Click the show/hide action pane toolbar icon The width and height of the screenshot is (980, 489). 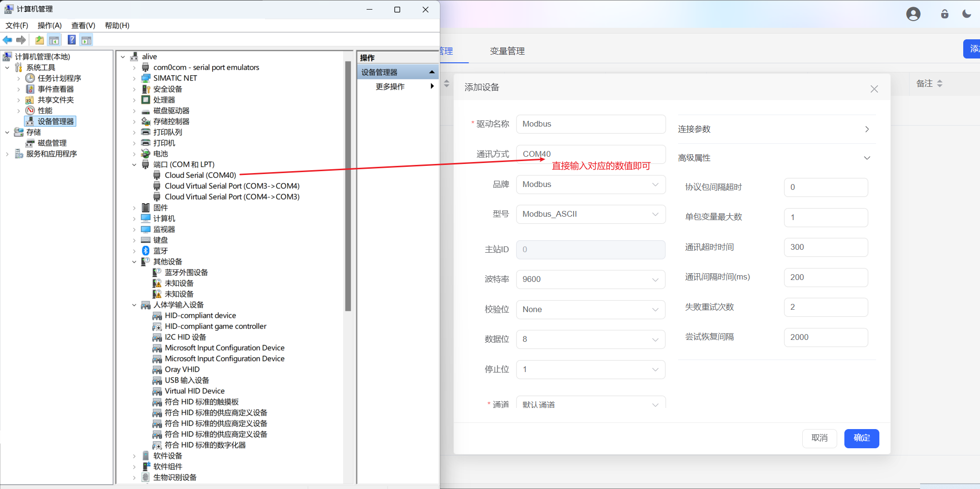pyautogui.click(x=86, y=40)
